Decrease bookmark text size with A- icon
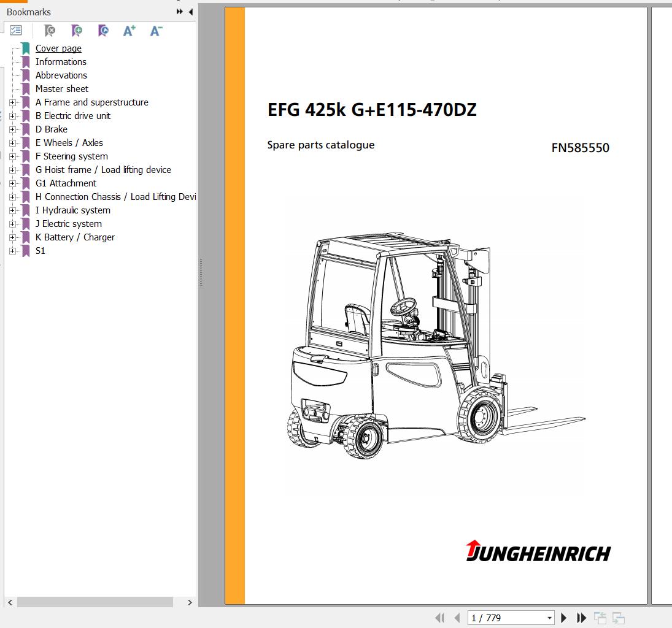 coord(155,30)
